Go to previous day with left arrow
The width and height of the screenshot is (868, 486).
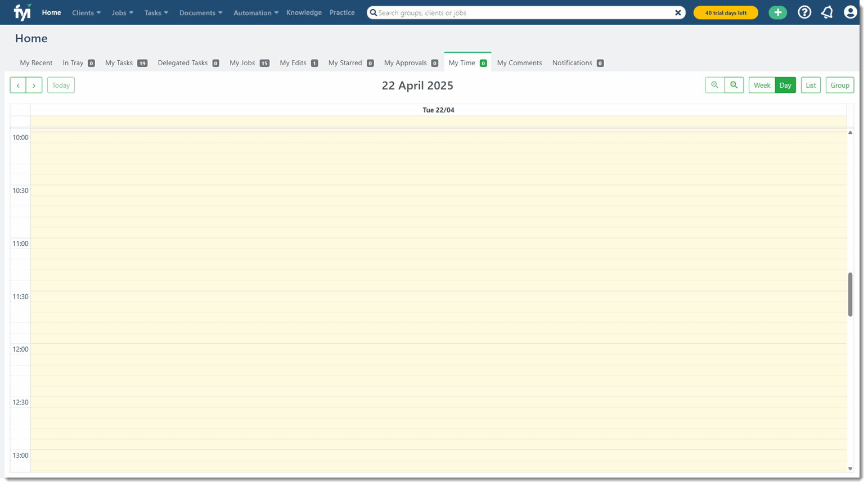(x=18, y=85)
